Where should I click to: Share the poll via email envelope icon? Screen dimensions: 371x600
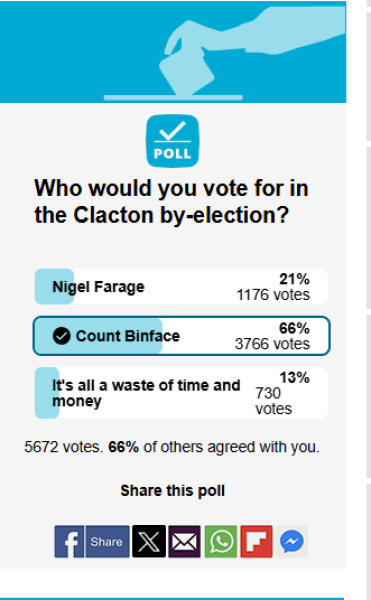coord(185,541)
